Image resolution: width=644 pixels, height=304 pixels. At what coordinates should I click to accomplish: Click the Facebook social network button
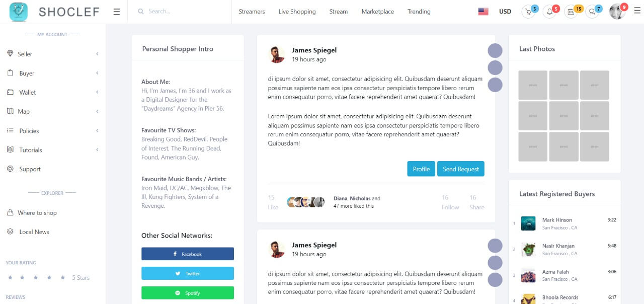coord(187,254)
